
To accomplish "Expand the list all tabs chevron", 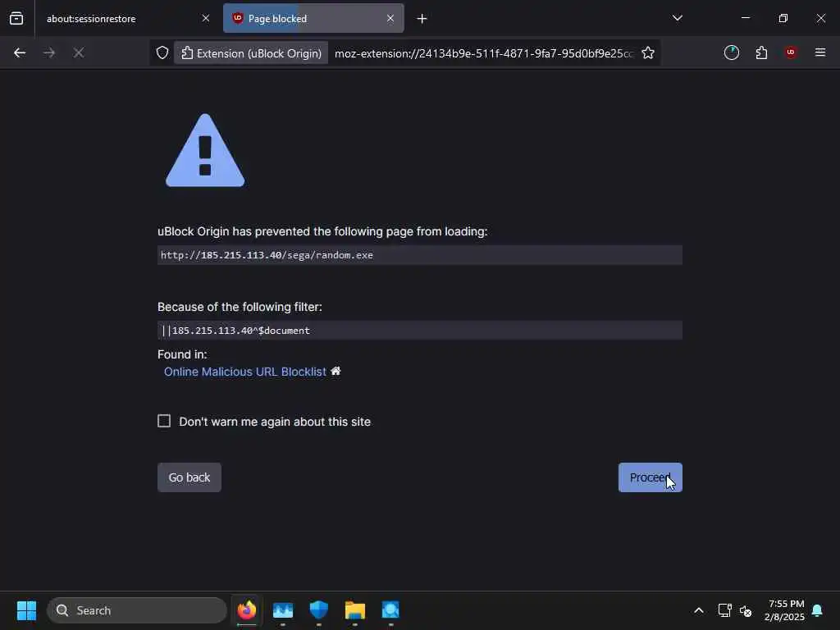I will 677,18.
